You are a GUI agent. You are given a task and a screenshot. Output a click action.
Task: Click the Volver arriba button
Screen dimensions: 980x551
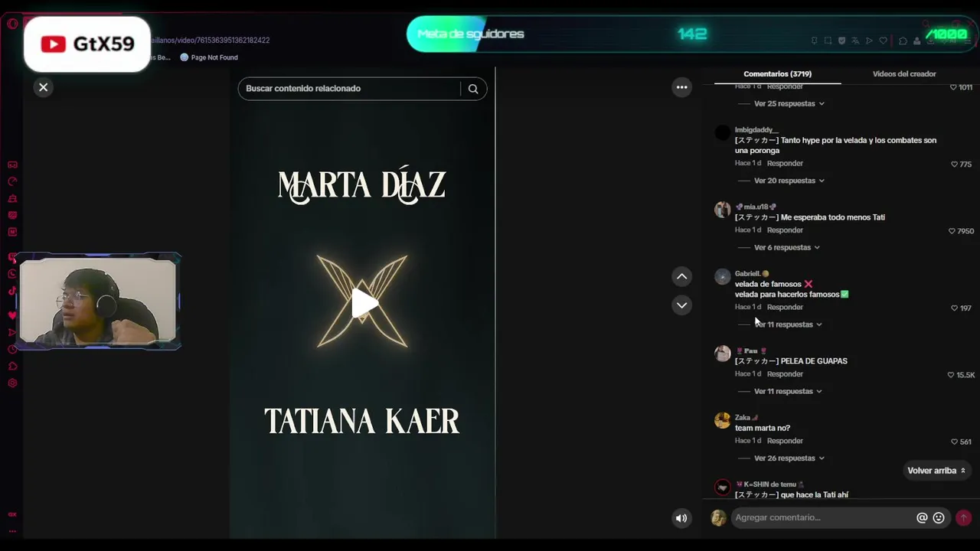click(x=936, y=471)
